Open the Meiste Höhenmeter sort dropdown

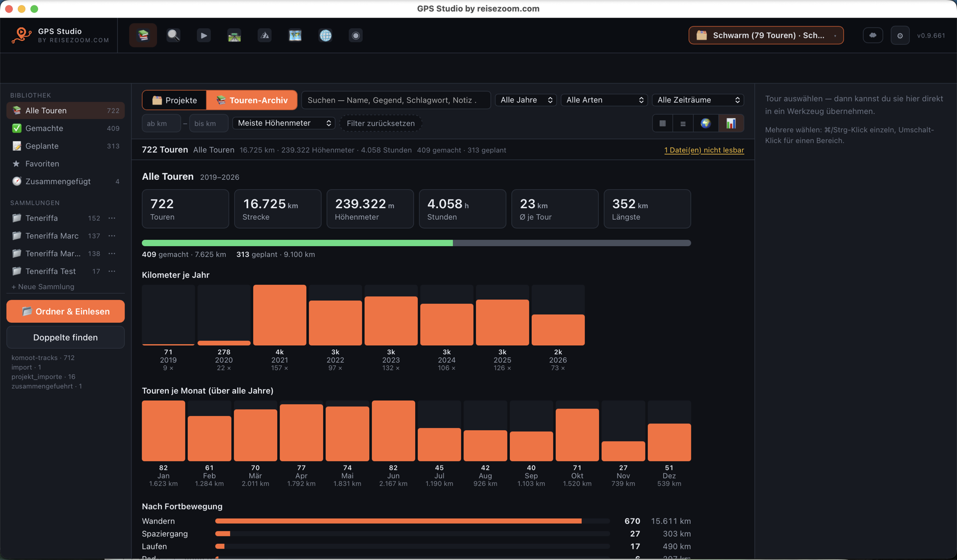284,123
